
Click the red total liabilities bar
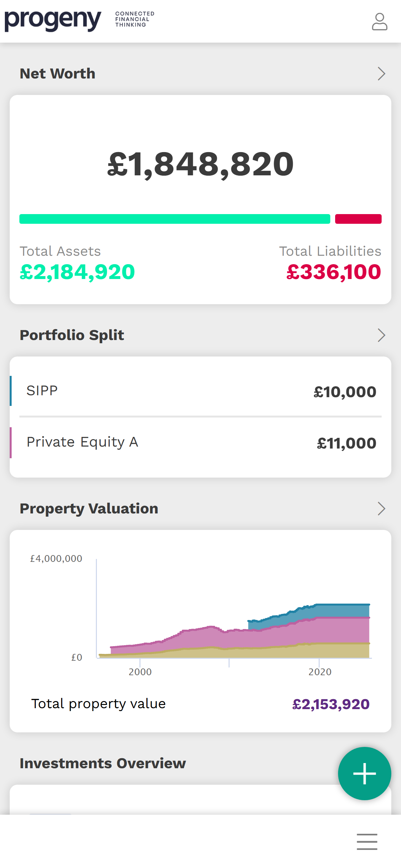(358, 219)
